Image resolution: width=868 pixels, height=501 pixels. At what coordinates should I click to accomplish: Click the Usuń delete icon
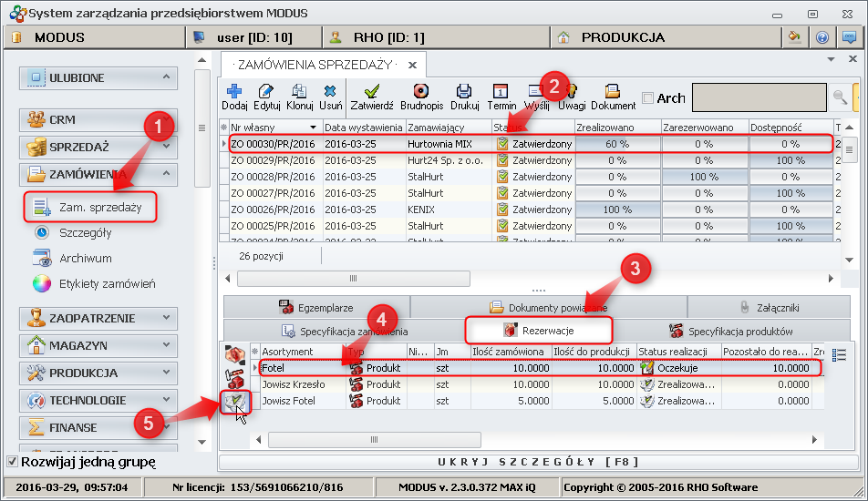[x=331, y=91]
